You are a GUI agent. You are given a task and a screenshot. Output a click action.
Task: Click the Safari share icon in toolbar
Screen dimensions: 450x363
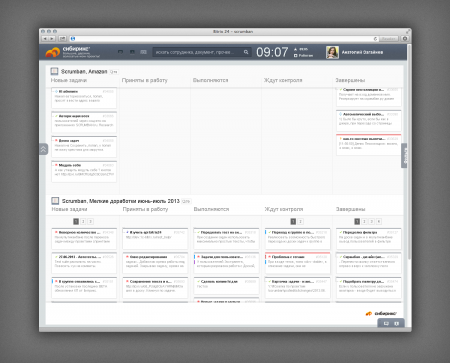pos(62,39)
